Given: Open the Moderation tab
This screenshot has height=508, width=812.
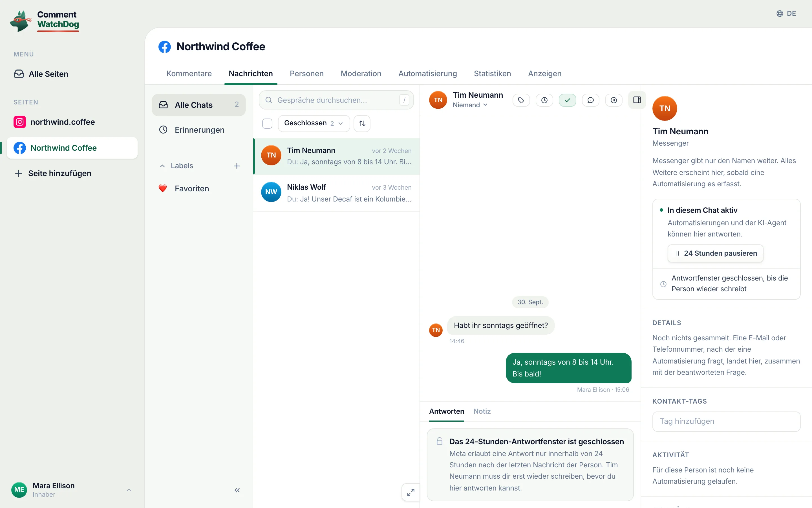Looking at the screenshot, I should pos(361,74).
